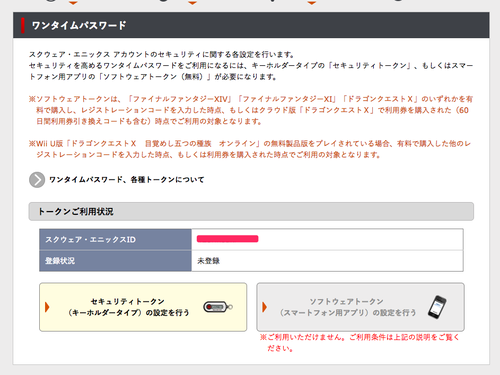Set up the セキュリティトークン key holder type
The image size is (500, 375).
pos(143,307)
